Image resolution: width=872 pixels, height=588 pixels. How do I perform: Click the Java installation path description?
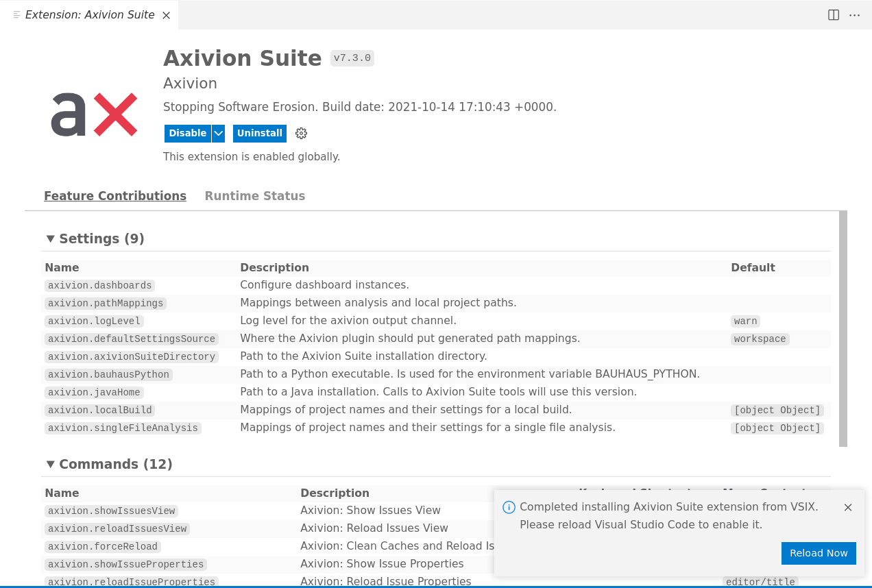(x=439, y=392)
